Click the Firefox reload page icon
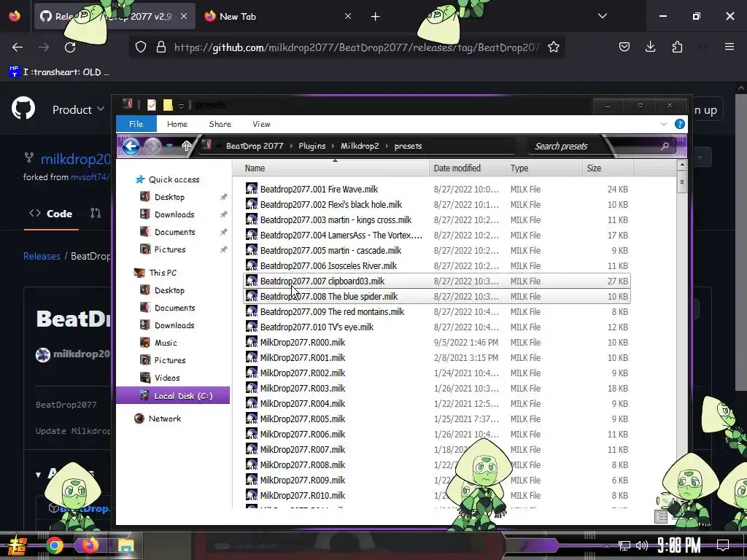This screenshot has height=560, width=747. tap(70, 47)
